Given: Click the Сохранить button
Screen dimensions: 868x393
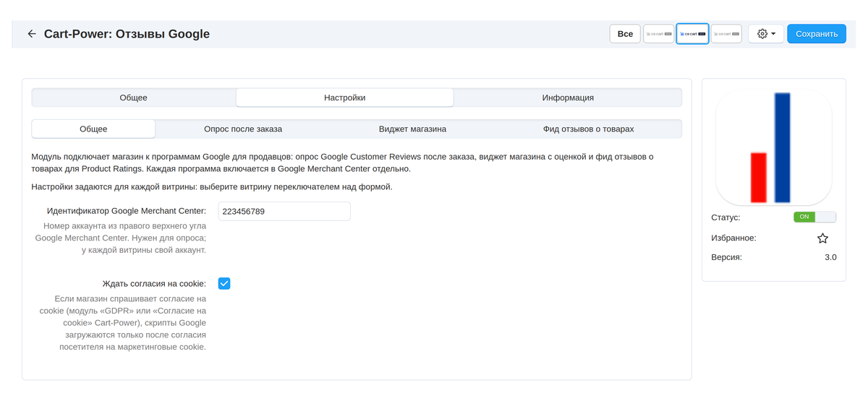Looking at the screenshot, I should (x=817, y=34).
